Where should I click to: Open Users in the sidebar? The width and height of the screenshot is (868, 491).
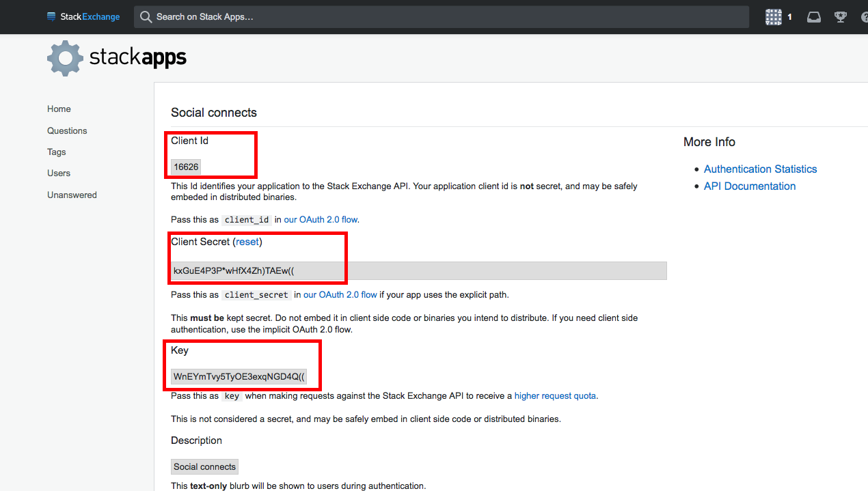(59, 173)
